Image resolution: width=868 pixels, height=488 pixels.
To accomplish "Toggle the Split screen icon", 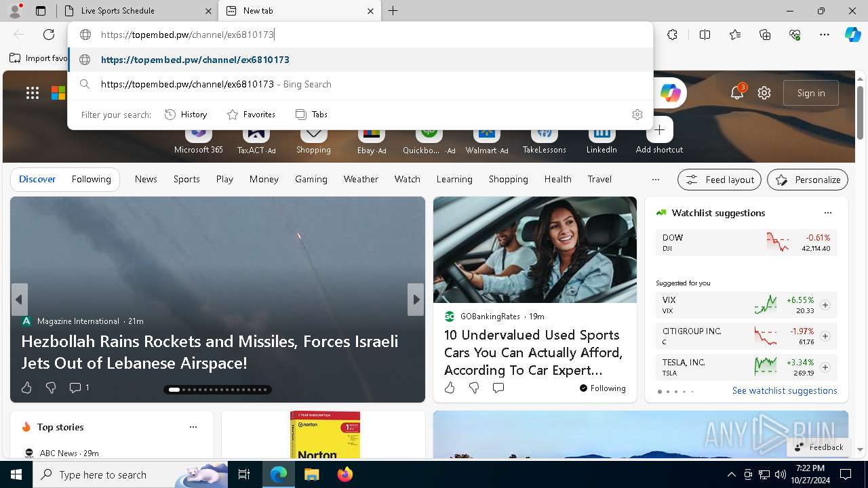I will point(705,35).
